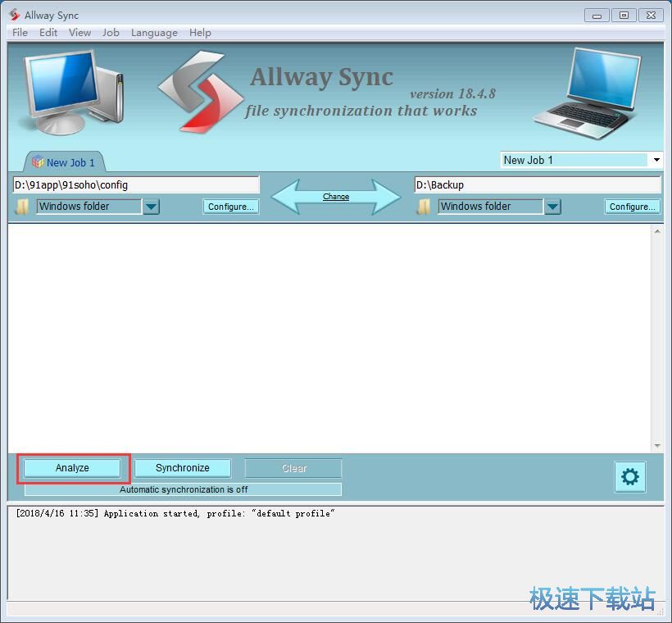Expand left Windows folder type dropdown arrow
This screenshot has width=672, height=623.
pos(151,207)
